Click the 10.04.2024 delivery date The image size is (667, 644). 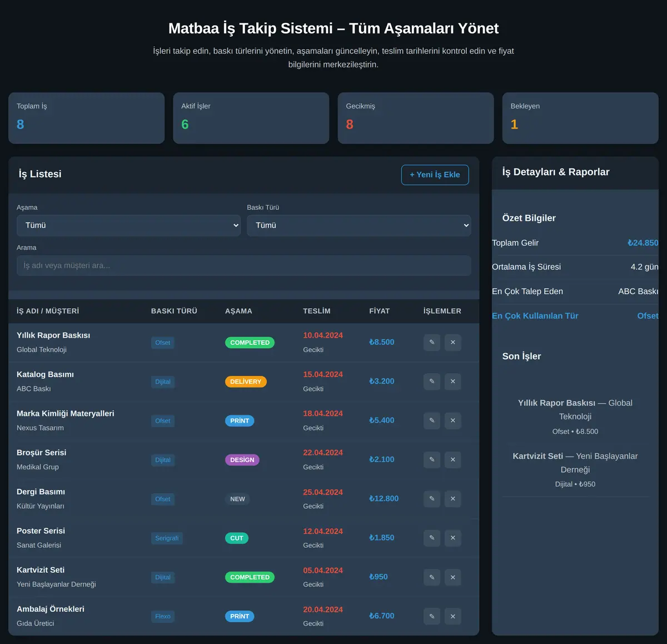coord(323,335)
